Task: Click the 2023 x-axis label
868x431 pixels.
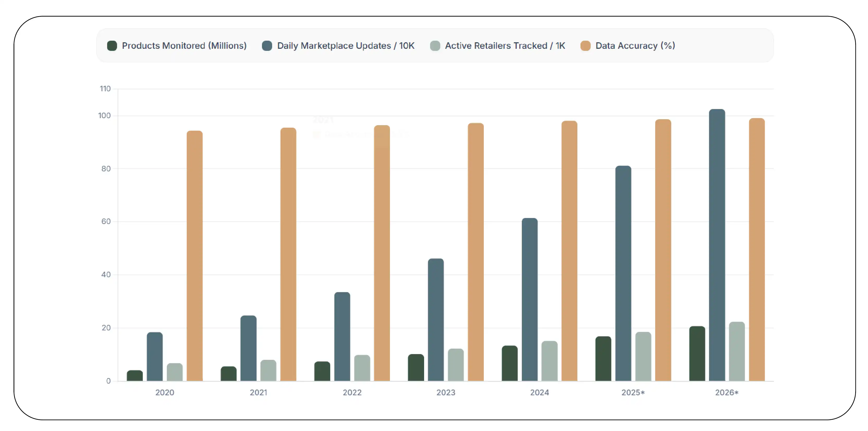Action: 445,393
